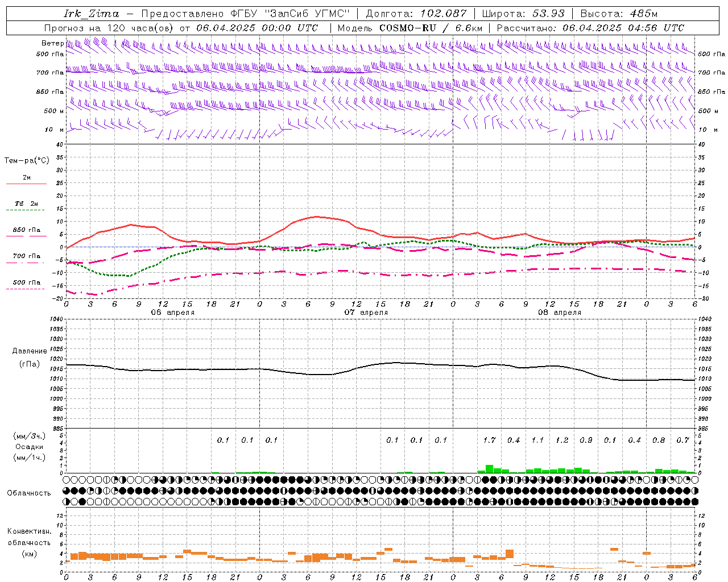Screen dimensions: 728x582
Task: Click the Осадки label
Action: pos(30,447)
